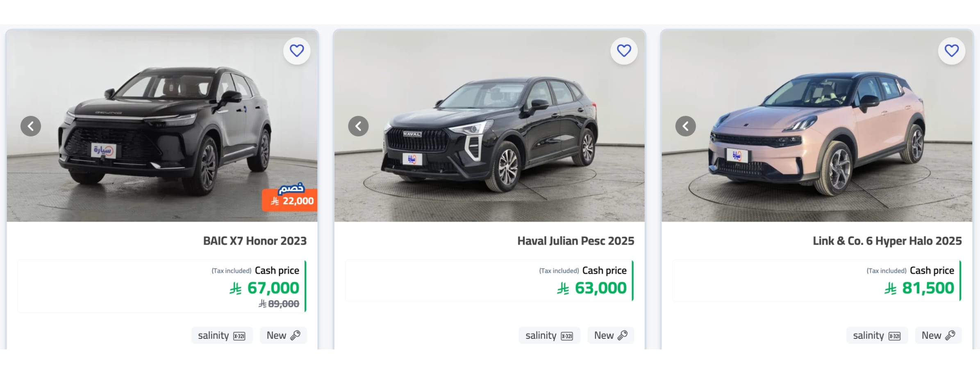
Task: Click the New tag on BAIC X7 card
Action: (x=283, y=335)
